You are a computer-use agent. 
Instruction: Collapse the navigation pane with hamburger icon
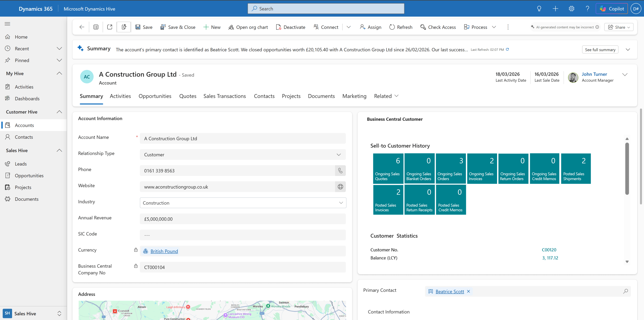[7, 24]
